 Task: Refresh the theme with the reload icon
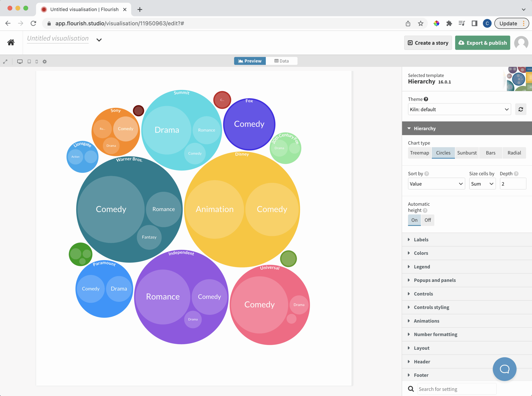[x=521, y=109]
